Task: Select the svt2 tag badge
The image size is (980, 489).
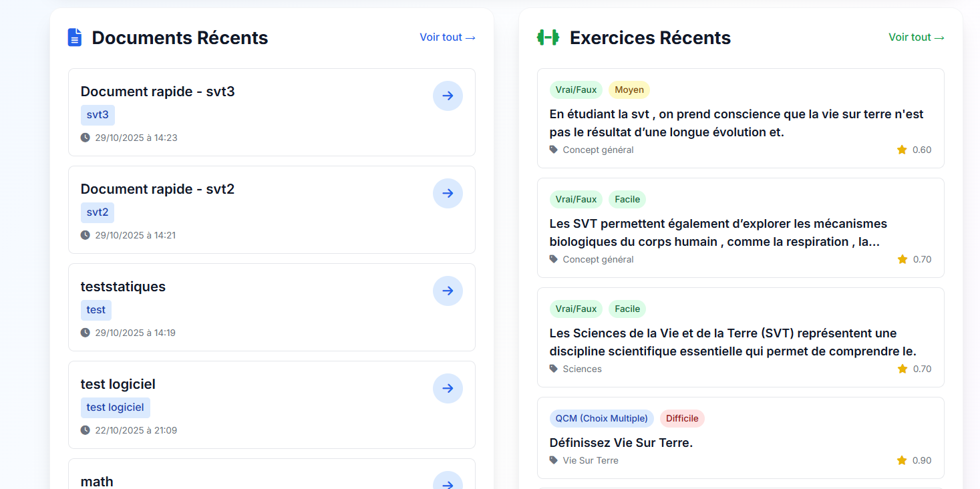Action: tap(98, 212)
